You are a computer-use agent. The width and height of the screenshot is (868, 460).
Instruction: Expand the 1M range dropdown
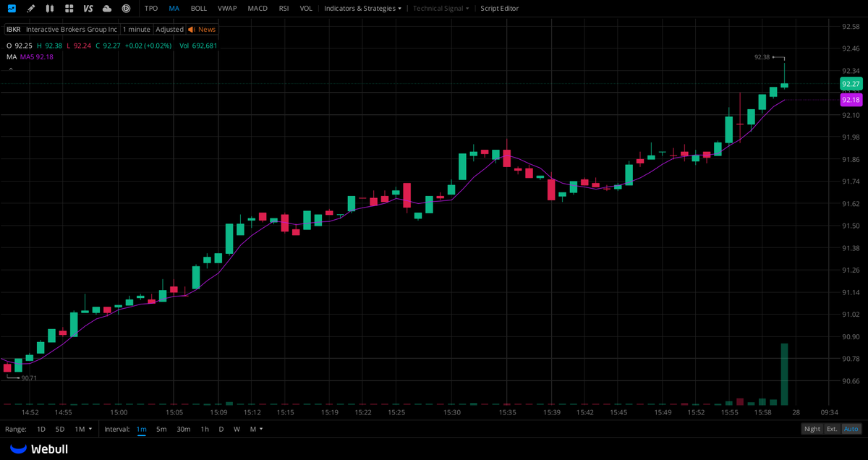[83, 429]
